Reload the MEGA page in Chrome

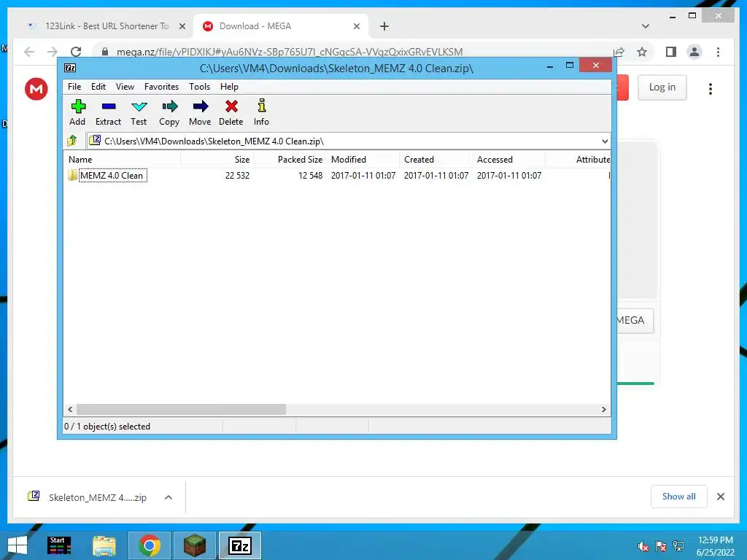(76, 52)
